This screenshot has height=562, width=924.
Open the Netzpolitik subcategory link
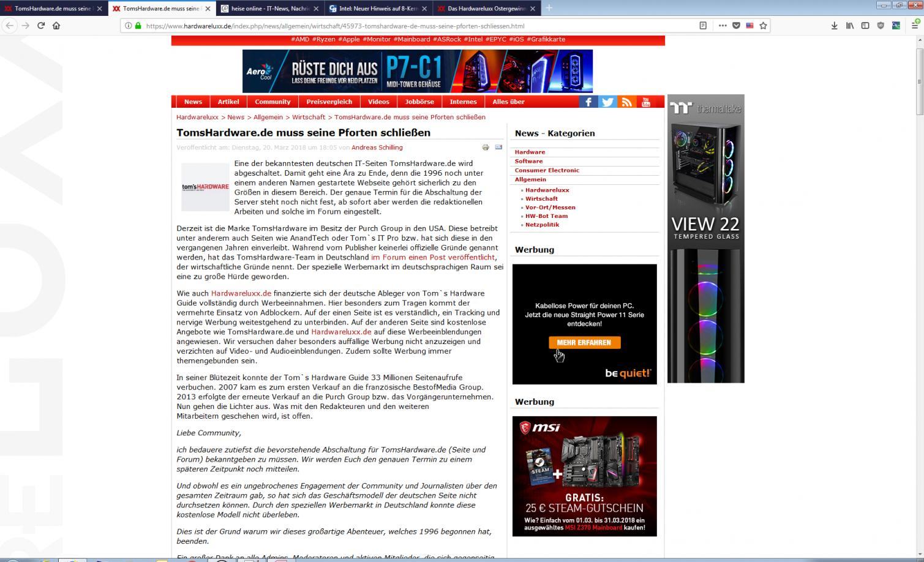point(542,225)
